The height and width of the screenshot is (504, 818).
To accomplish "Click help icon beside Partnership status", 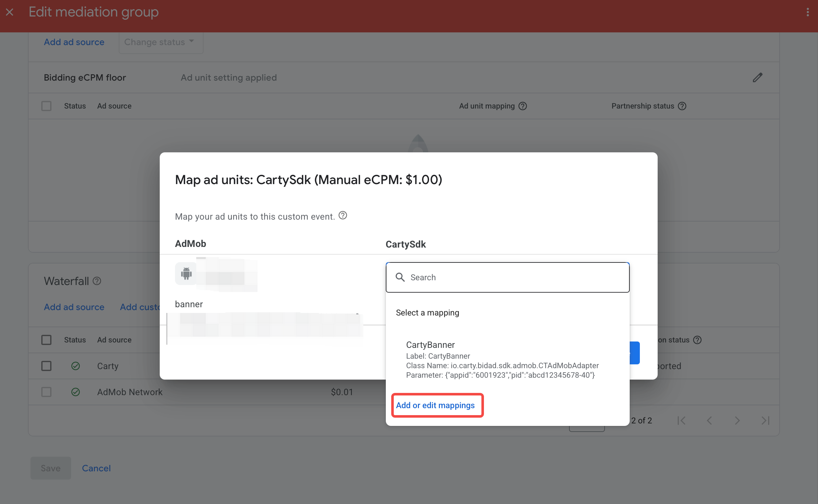I will coord(682,106).
